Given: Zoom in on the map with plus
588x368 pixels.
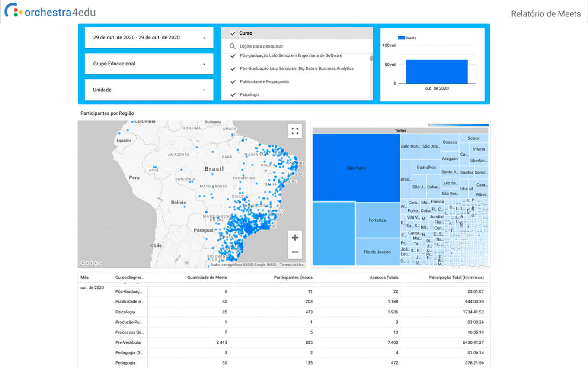Looking at the screenshot, I should pyautogui.click(x=295, y=238).
